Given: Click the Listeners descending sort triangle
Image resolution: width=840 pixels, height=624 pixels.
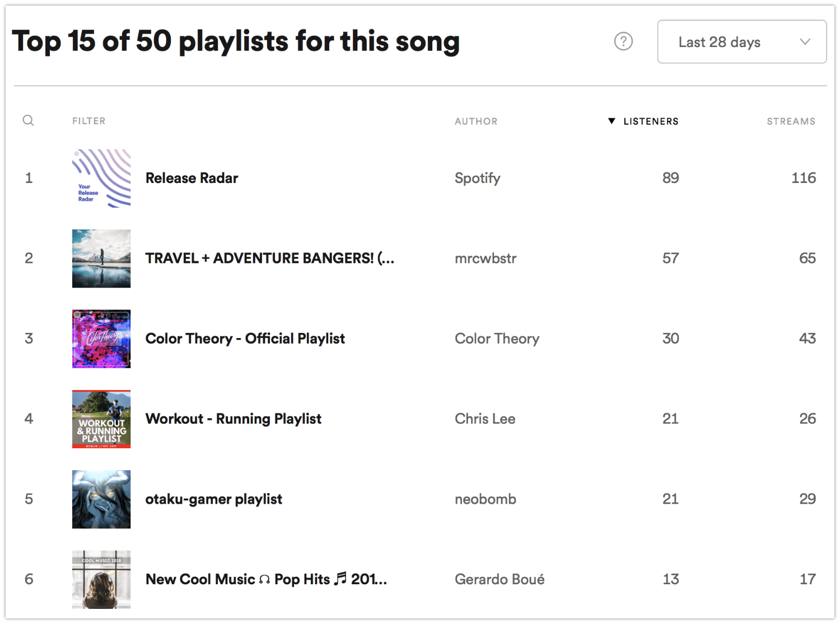Looking at the screenshot, I should [x=611, y=121].
